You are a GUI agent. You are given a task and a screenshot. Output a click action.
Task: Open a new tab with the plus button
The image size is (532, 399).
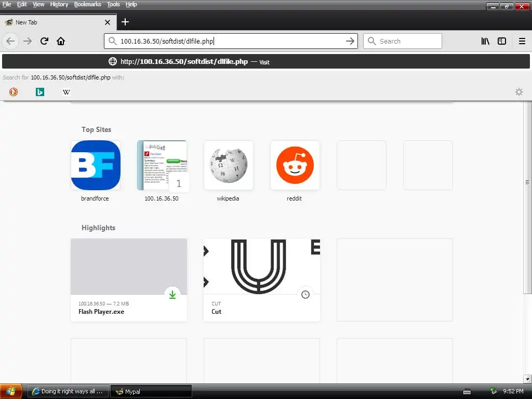point(125,22)
